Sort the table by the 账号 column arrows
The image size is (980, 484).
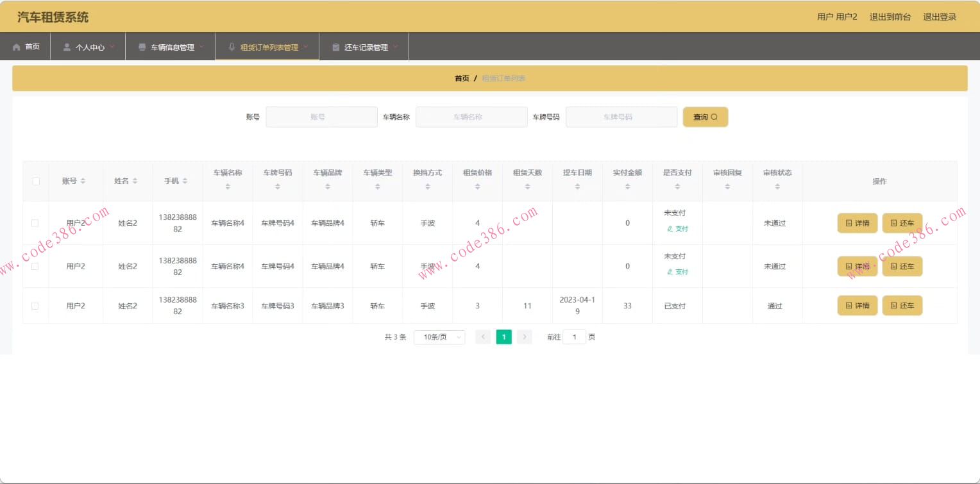coord(84,181)
